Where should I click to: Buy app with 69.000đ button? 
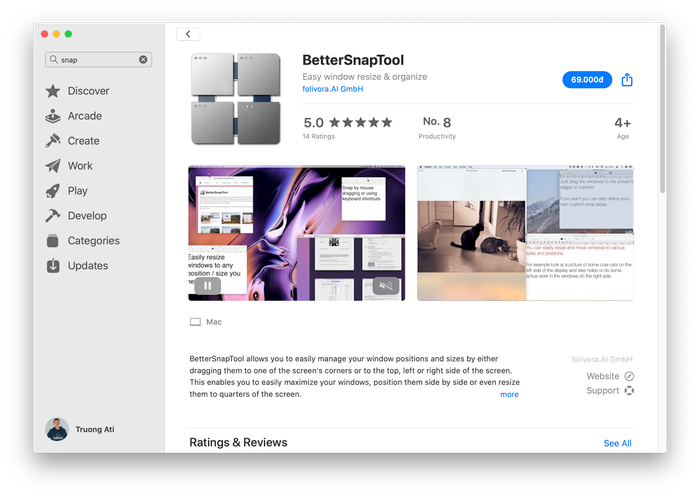click(587, 80)
